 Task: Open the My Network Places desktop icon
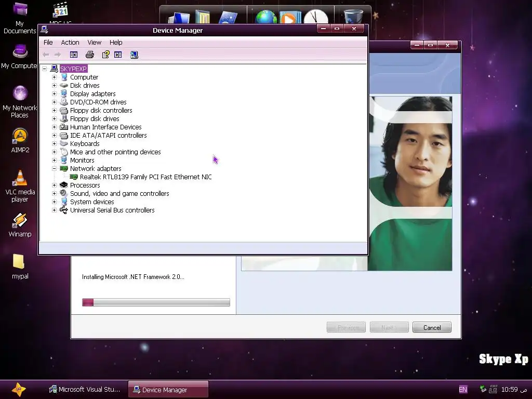[20, 101]
